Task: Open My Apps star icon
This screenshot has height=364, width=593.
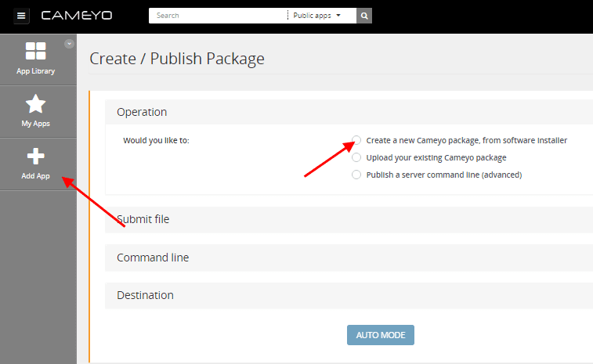Action: [x=35, y=104]
